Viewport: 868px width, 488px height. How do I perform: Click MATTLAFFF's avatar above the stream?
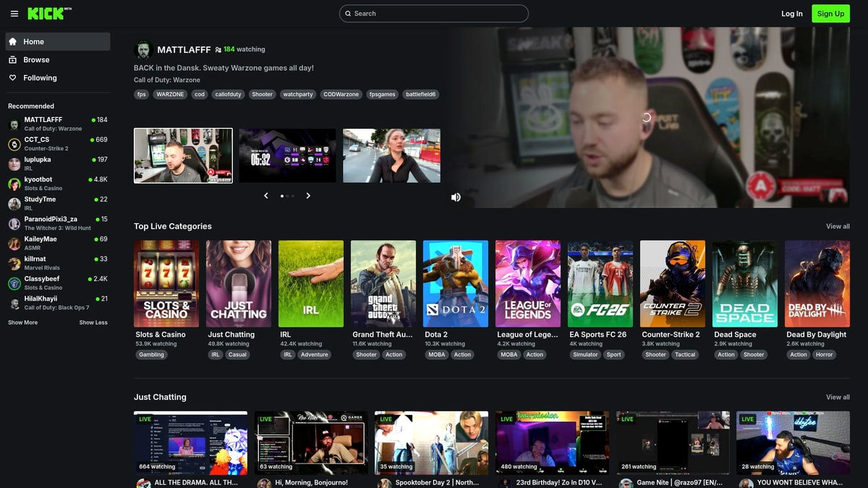(x=142, y=49)
